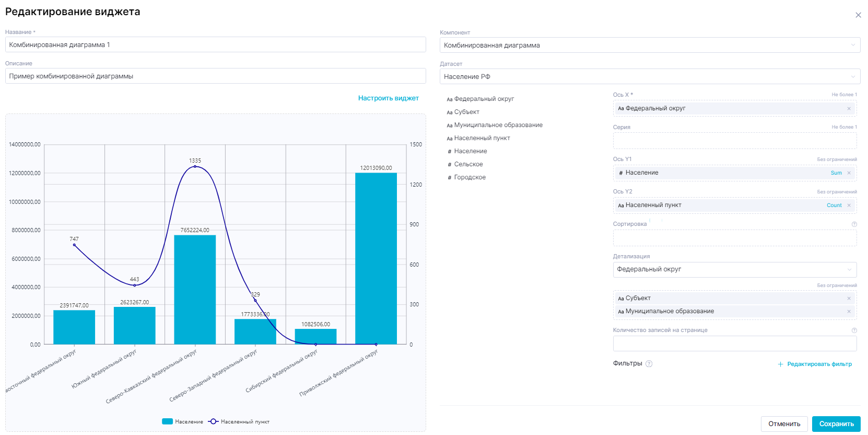Open the Настроить виджет link
Image resolution: width=868 pixels, height=435 pixels.
[388, 98]
